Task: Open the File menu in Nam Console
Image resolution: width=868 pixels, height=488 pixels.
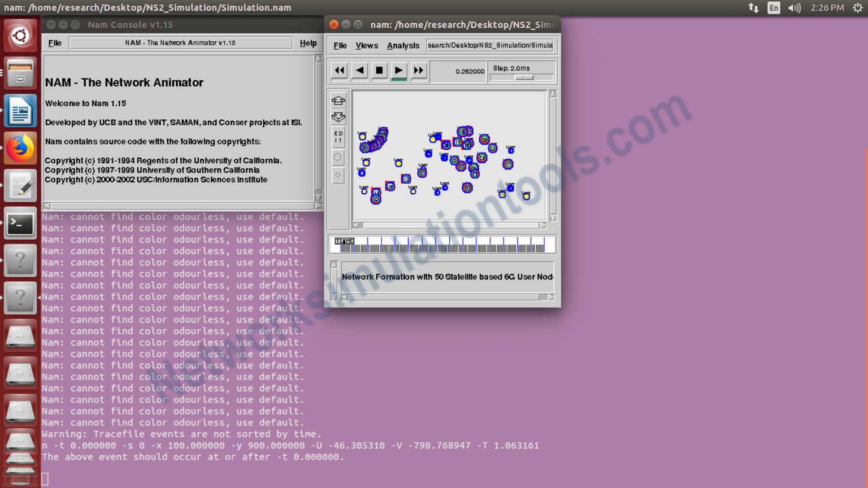Action: [x=54, y=43]
